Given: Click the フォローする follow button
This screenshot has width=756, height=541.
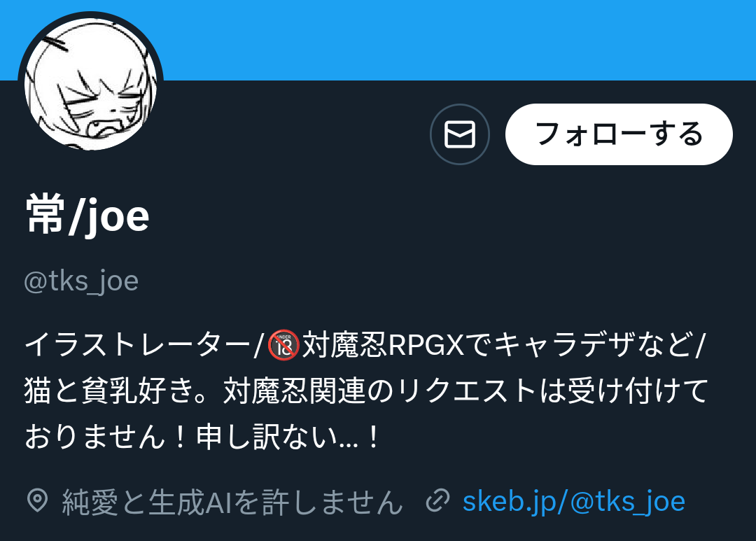Looking at the screenshot, I should click(619, 134).
